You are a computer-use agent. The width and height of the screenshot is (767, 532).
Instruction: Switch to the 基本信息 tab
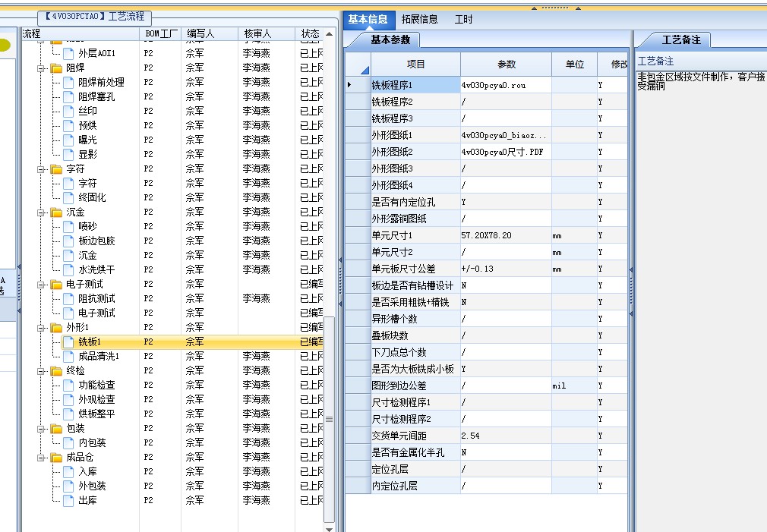[368, 20]
